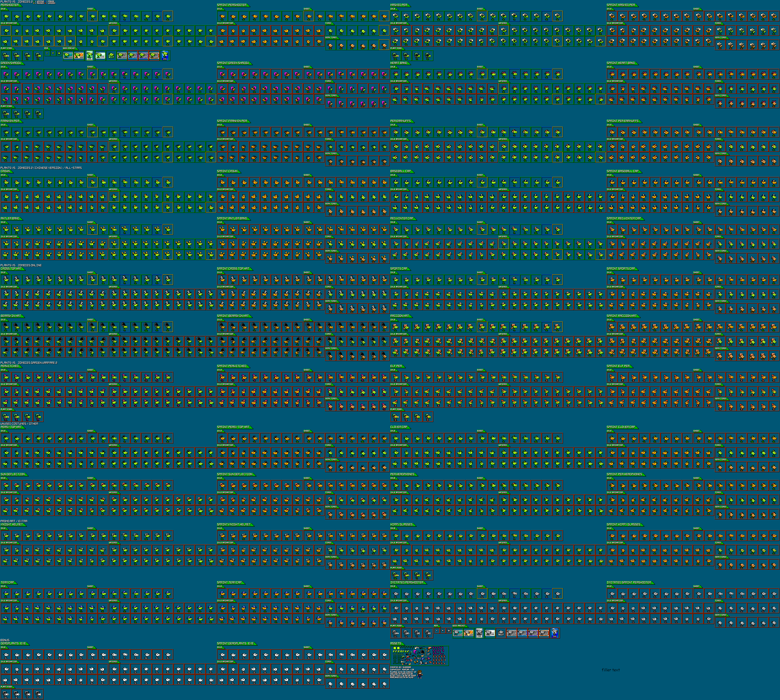The height and width of the screenshot is (700, 780).
Task: Click the largest green pea projectile sprite
Action: tap(59, 54)
